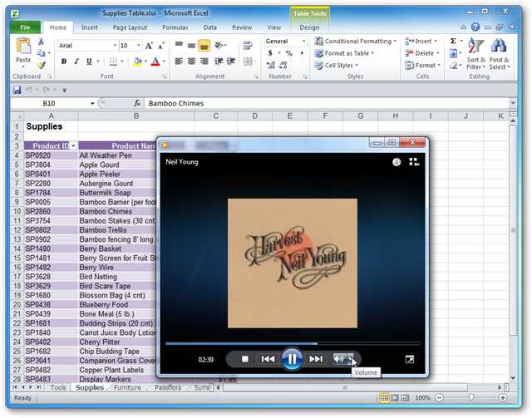Click the Delete cells button
This screenshot has height=418, width=532.
(422, 53)
